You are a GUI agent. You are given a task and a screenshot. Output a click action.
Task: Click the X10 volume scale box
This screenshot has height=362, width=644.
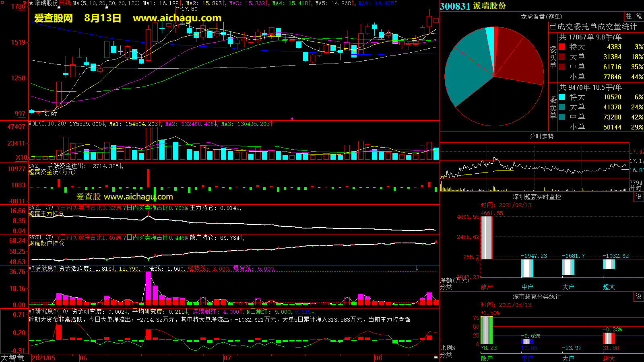21,157
